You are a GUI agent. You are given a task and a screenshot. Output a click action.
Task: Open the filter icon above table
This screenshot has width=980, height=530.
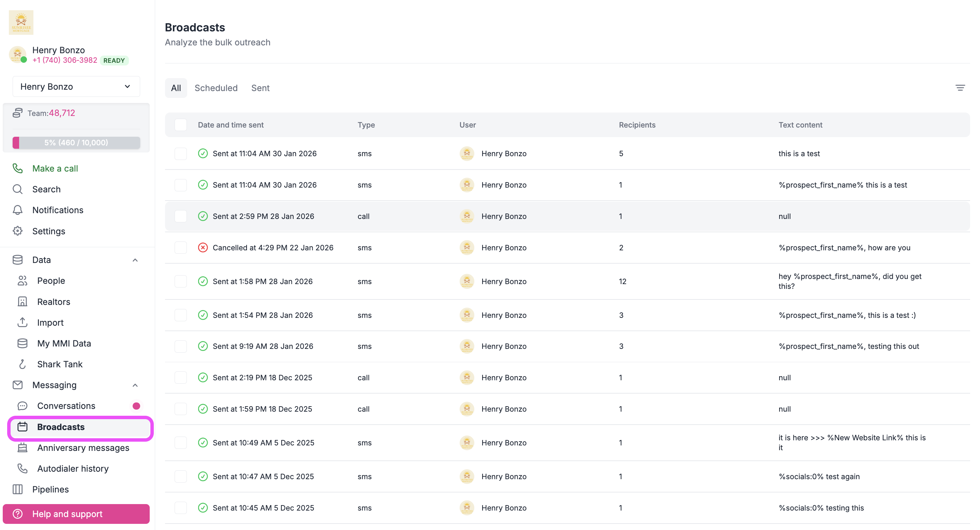point(960,88)
